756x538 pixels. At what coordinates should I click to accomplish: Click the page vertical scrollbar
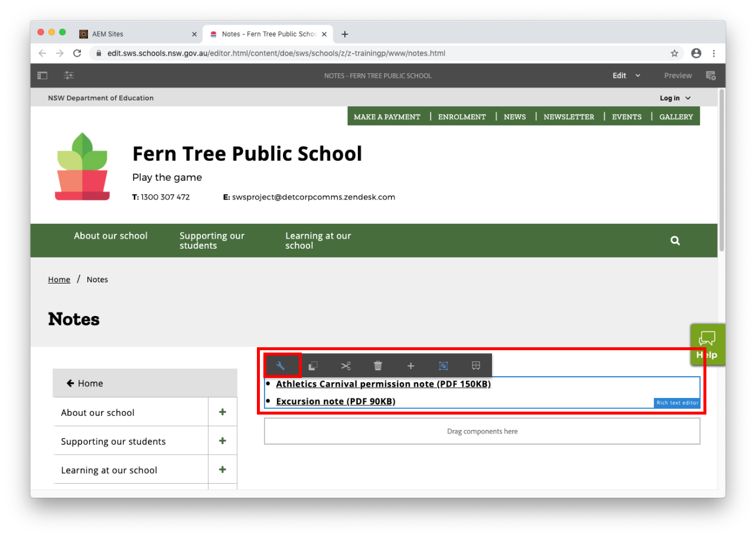pos(721,170)
